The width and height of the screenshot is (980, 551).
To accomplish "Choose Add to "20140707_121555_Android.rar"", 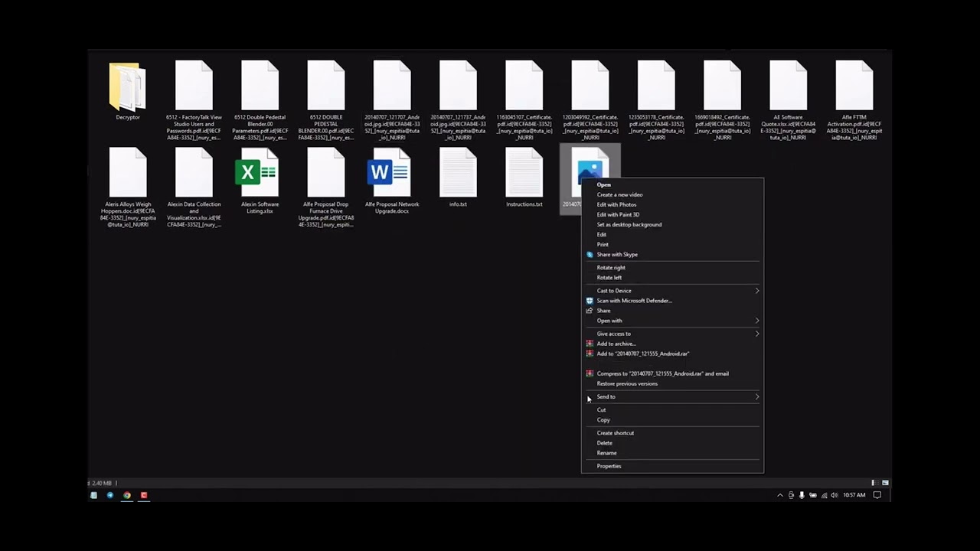I will (643, 353).
